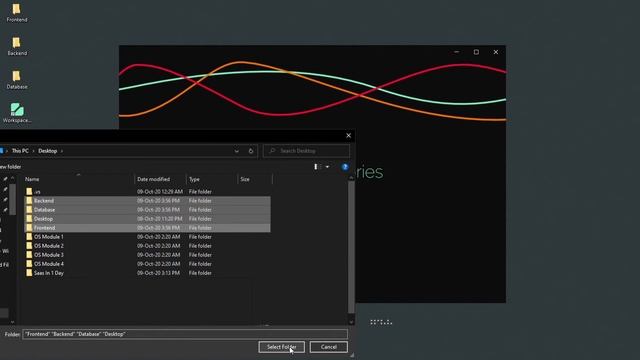This screenshot has width=640, height=360.
Task: Open the help question mark icon
Action: (345, 167)
